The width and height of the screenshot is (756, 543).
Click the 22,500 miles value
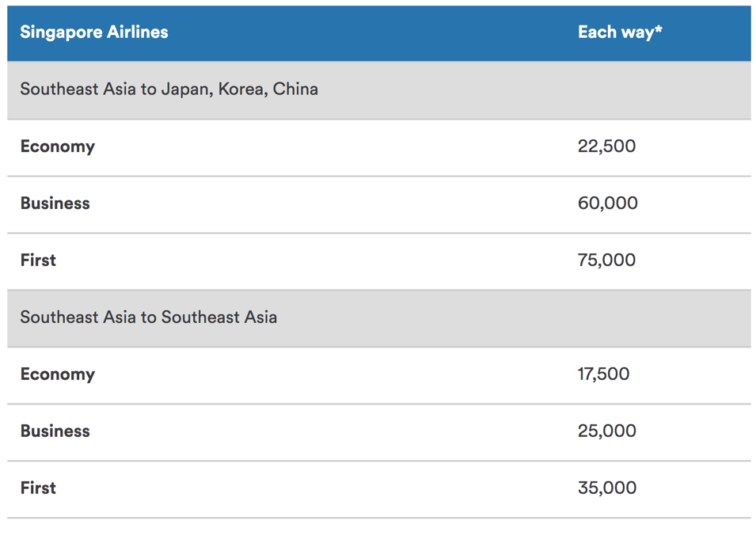(x=606, y=146)
